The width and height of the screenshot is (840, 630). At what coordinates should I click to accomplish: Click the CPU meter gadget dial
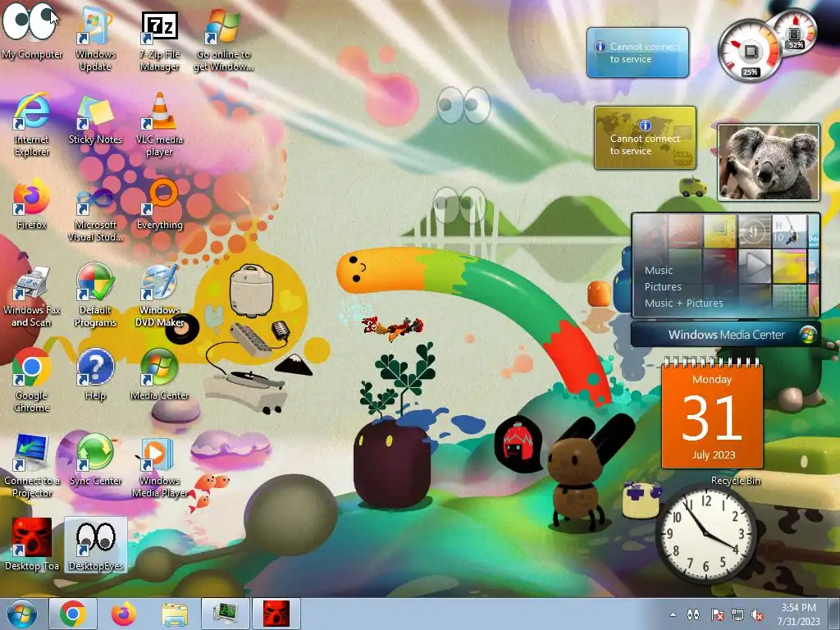[750, 52]
